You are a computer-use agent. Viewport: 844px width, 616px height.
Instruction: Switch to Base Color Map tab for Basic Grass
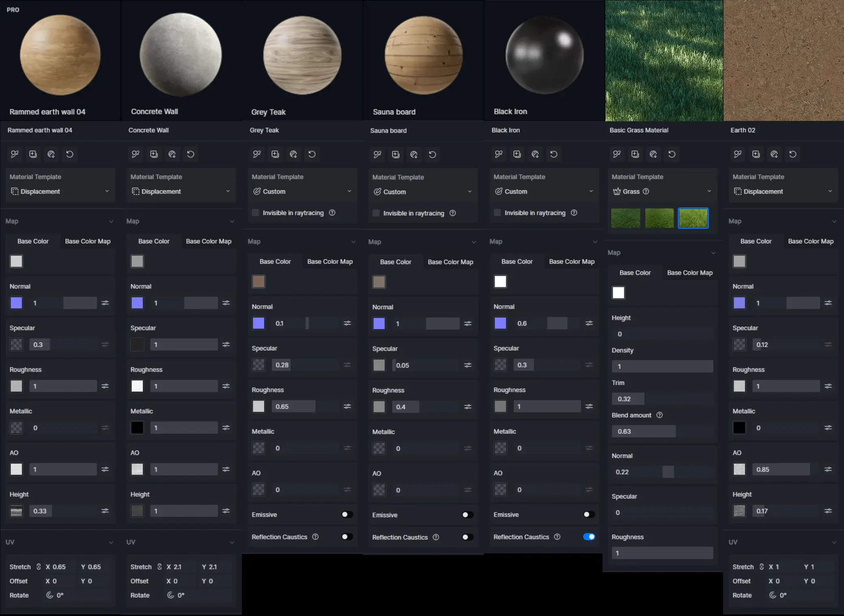(x=690, y=273)
